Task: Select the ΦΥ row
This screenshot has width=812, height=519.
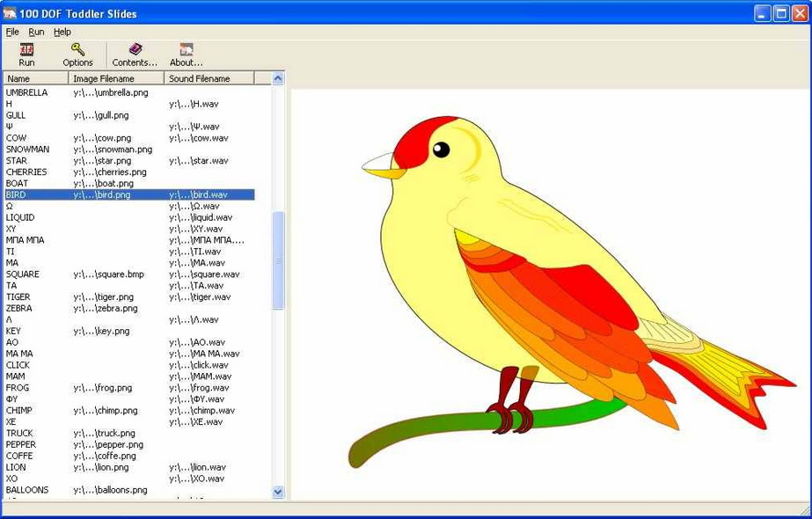Action: click(129, 399)
